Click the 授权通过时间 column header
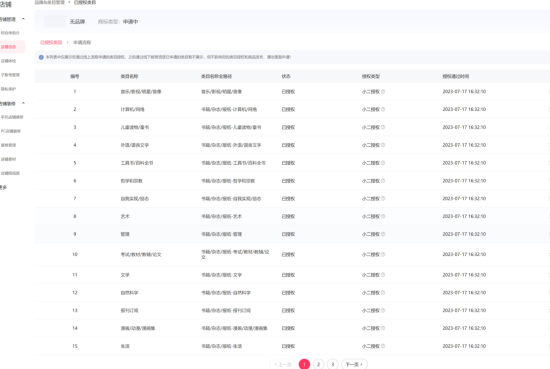550x369 pixels. (x=456, y=76)
